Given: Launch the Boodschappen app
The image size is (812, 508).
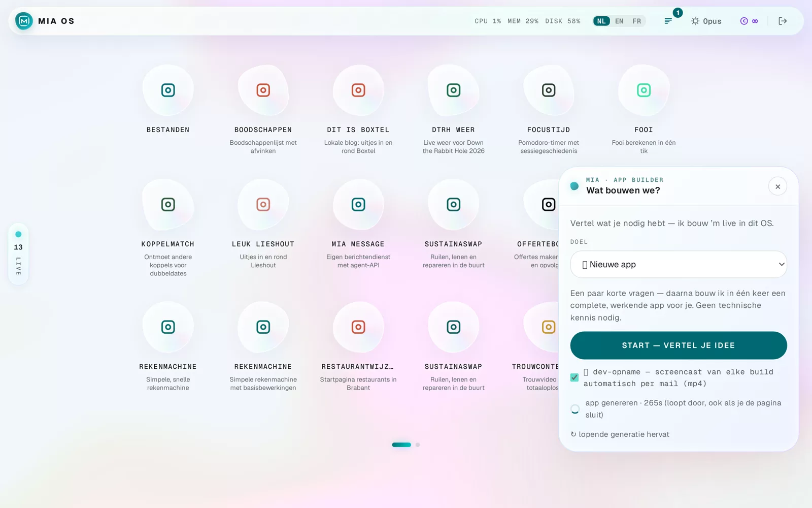Looking at the screenshot, I should coord(263,90).
